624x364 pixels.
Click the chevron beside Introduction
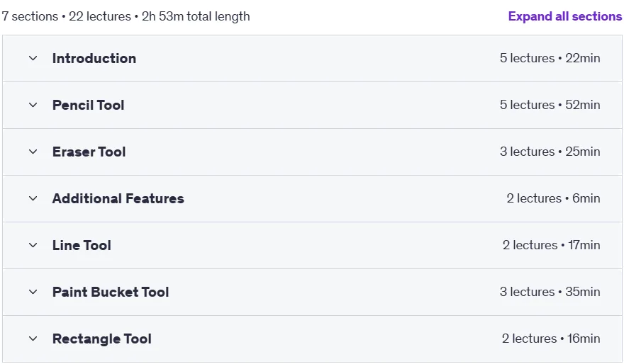(x=33, y=58)
